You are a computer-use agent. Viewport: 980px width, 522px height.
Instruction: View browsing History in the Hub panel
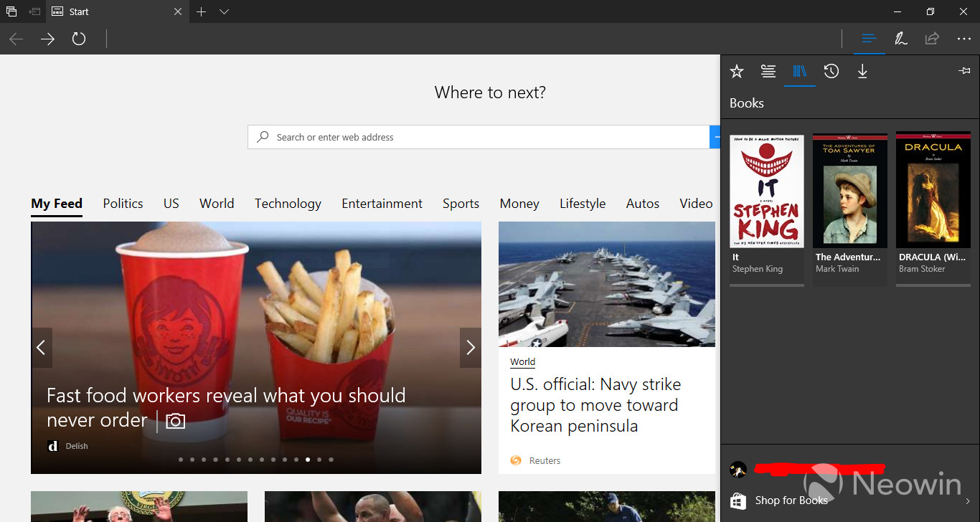(831, 71)
